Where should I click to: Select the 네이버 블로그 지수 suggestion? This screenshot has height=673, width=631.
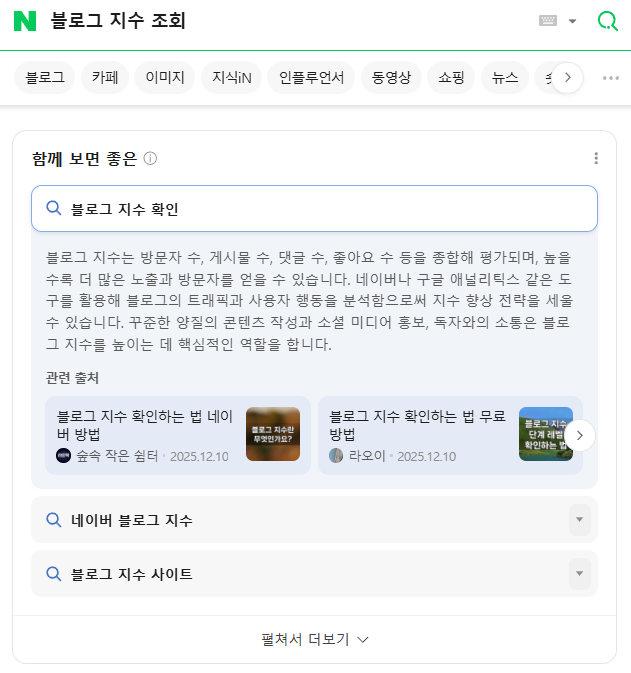pos(314,520)
